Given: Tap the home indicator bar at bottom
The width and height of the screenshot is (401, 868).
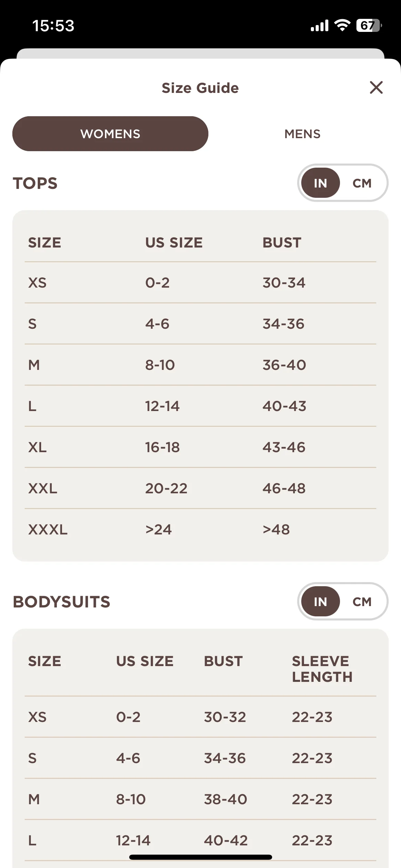Looking at the screenshot, I should pos(200,857).
